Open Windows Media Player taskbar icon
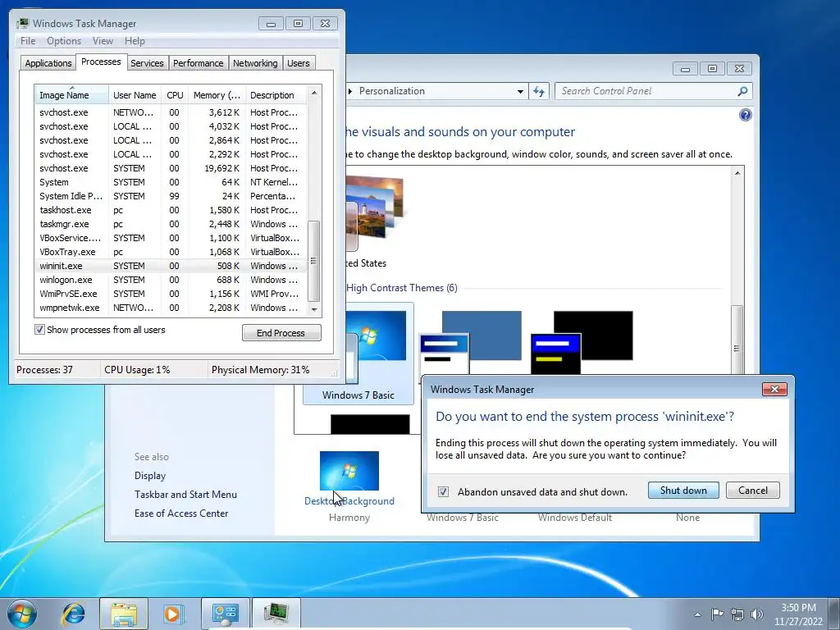The height and width of the screenshot is (630, 840). click(173, 614)
